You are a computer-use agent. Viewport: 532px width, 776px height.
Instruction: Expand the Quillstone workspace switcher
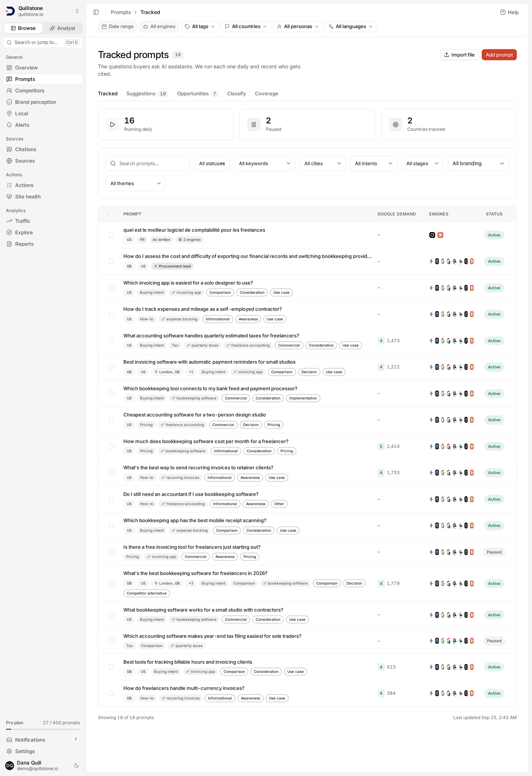pos(77,11)
